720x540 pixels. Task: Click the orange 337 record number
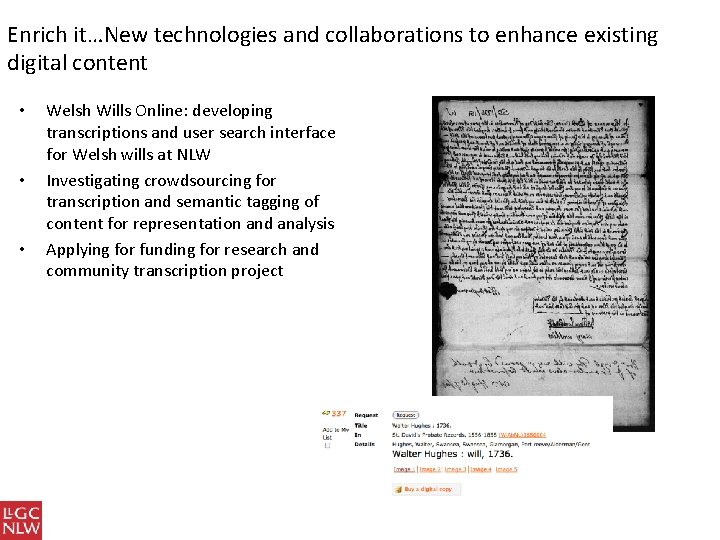(x=338, y=413)
